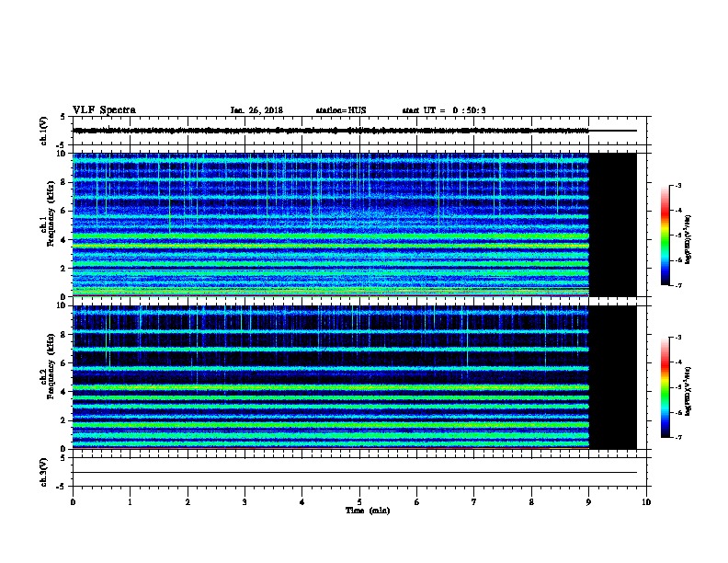Click the time axis tick label "9"
Viewport: 728px width, 563px height.
588,502
